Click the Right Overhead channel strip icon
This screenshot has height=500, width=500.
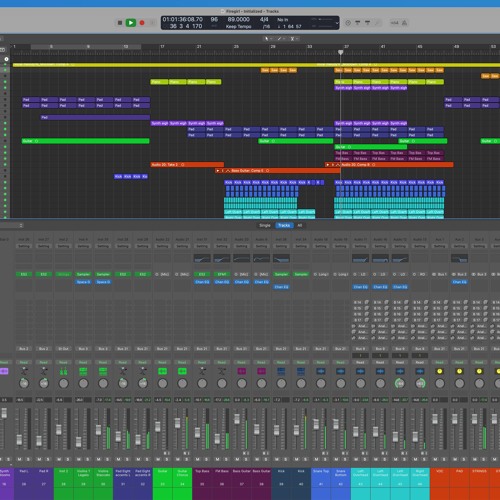(x=420, y=371)
